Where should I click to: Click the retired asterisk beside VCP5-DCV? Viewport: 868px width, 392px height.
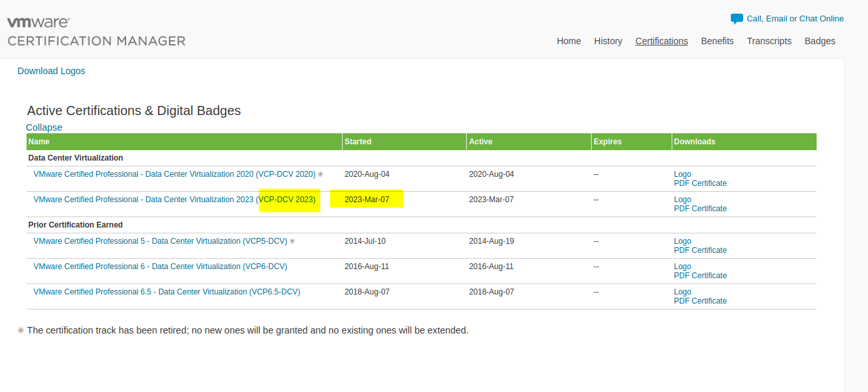292,241
